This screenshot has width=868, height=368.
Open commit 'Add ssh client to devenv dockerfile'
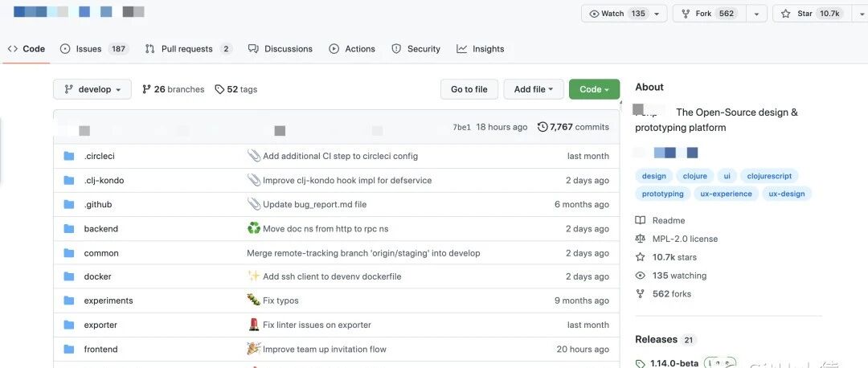pos(332,276)
